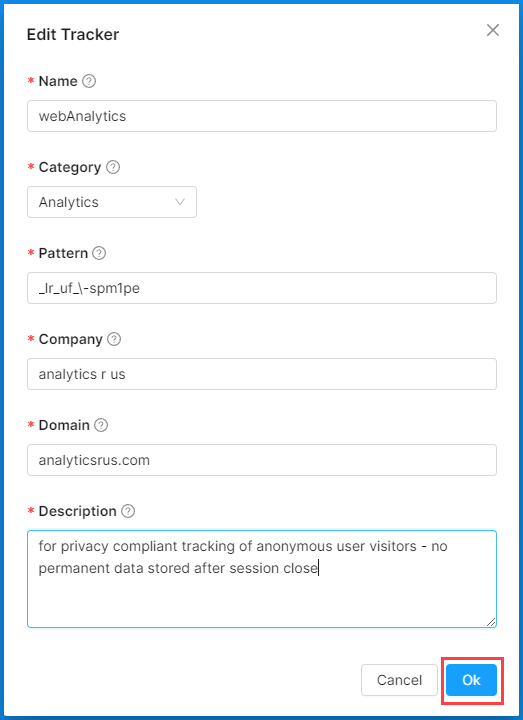Screen dimensions: 523x720
Task: Confirm the tracker edits with Ok
Action: [x=471, y=680]
